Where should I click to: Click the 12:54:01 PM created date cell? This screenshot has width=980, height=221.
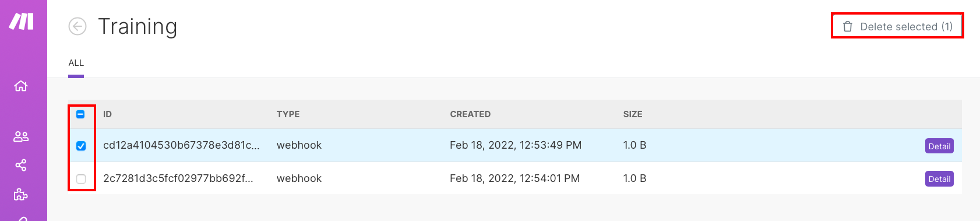[x=514, y=178]
